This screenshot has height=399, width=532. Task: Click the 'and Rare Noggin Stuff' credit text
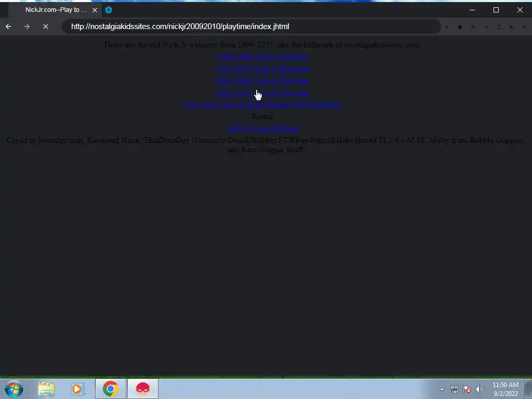(265, 150)
